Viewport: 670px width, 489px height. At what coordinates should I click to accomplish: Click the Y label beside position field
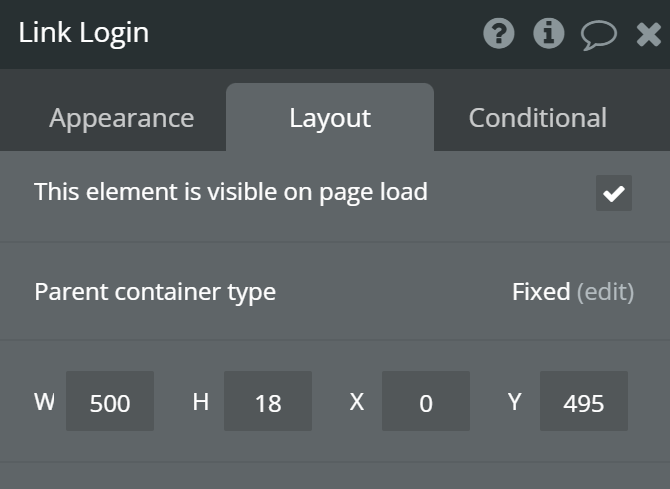coord(515,402)
